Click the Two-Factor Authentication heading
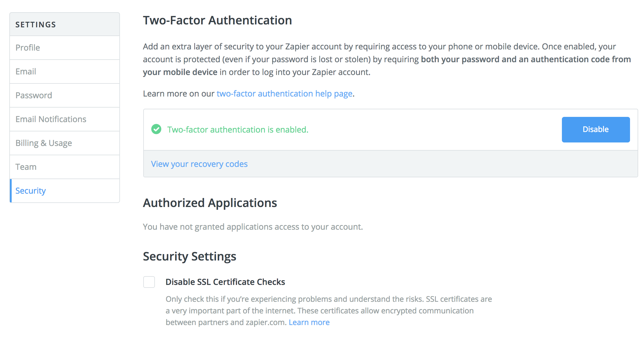The width and height of the screenshot is (644, 339). [217, 20]
